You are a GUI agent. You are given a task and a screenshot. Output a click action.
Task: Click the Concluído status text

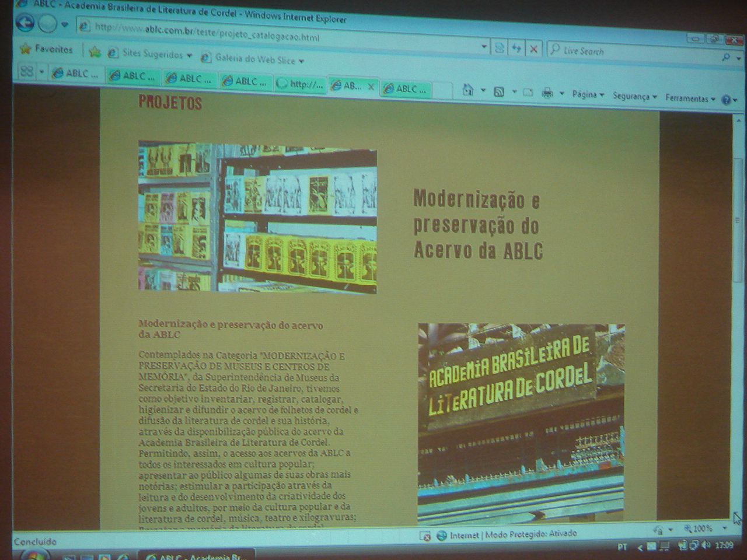click(36, 541)
